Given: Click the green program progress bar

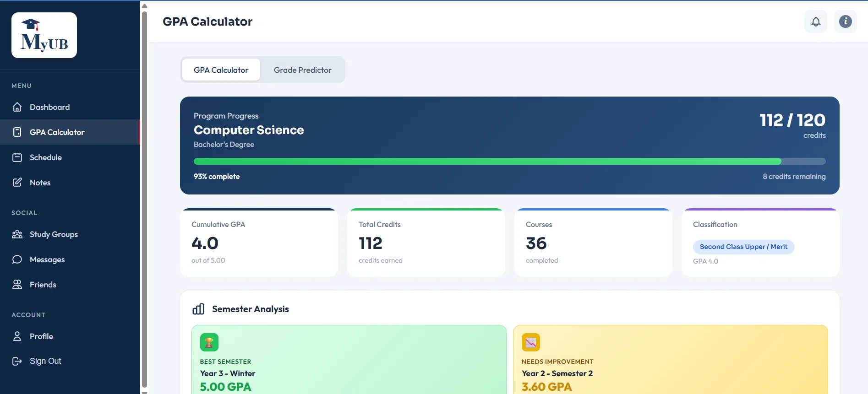Looking at the screenshot, I should [487, 161].
